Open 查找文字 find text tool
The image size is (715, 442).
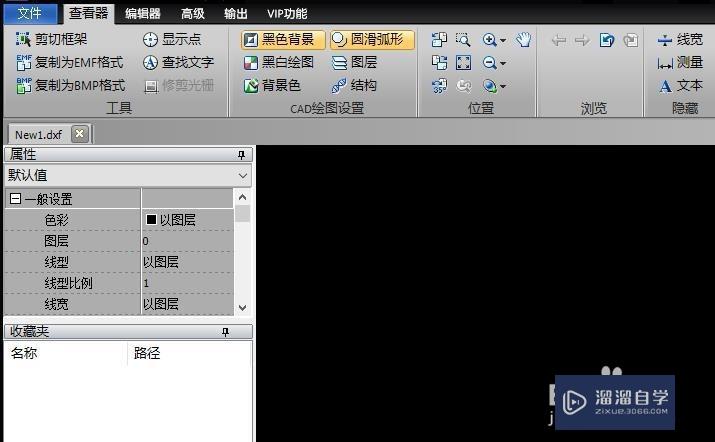click(178, 62)
